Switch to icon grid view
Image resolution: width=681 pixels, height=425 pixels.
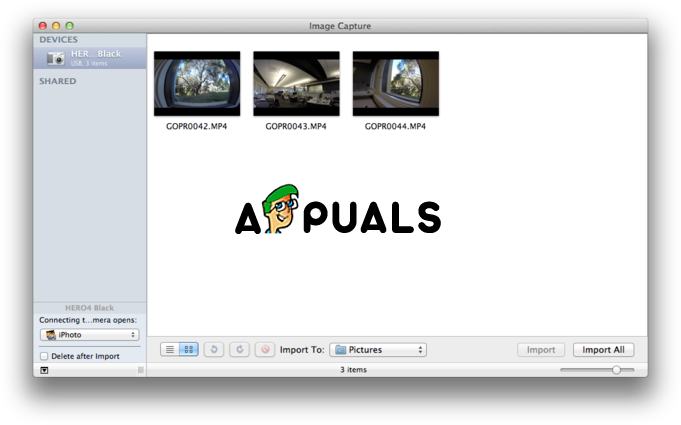189,349
